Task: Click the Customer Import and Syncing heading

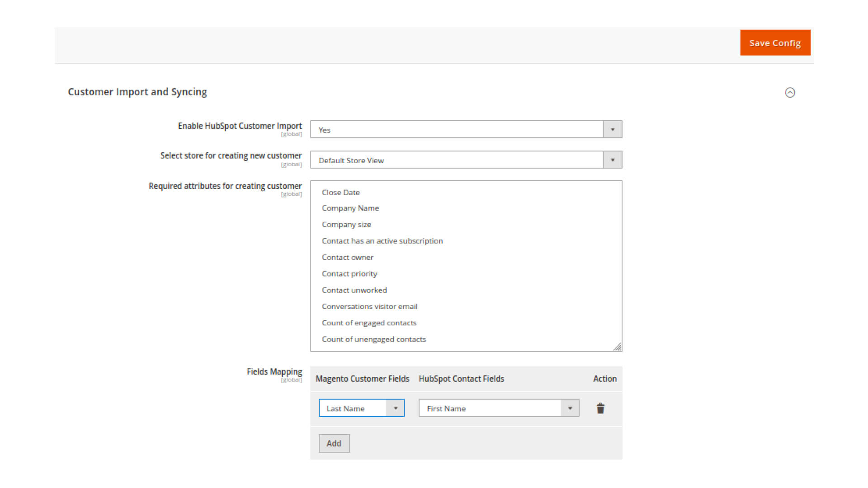Action: click(x=137, y=92)
